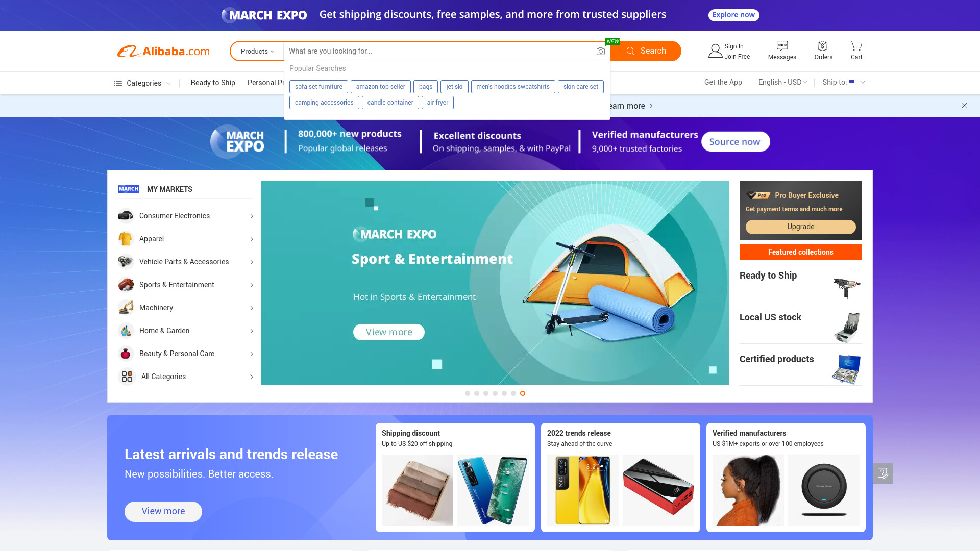
Task: Click the Alibaba.com logo
Action: [x=163, y=51]
